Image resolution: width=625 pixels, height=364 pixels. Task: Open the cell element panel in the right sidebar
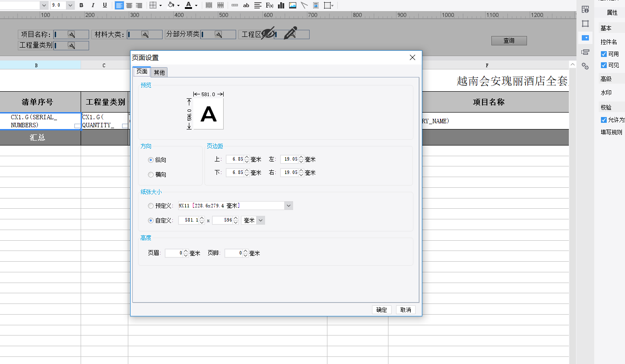point(585,24)
